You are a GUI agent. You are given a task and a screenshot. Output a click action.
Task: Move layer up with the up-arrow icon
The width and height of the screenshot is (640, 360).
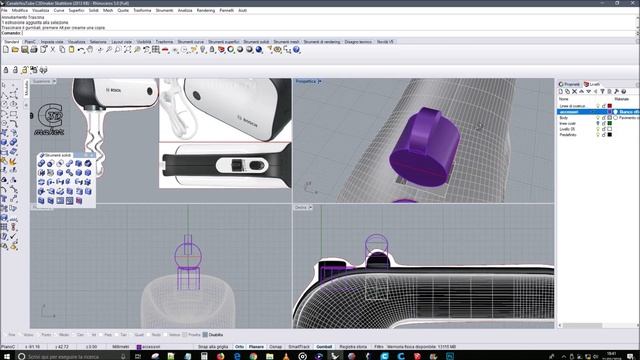[582, 91]
